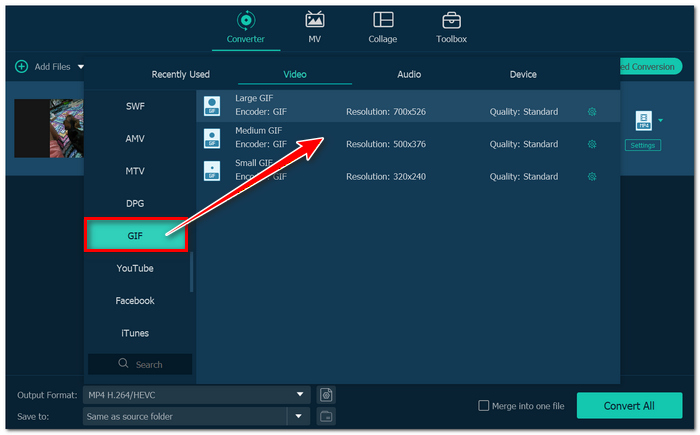
Task: Open the Collage module
Action: 383,28
